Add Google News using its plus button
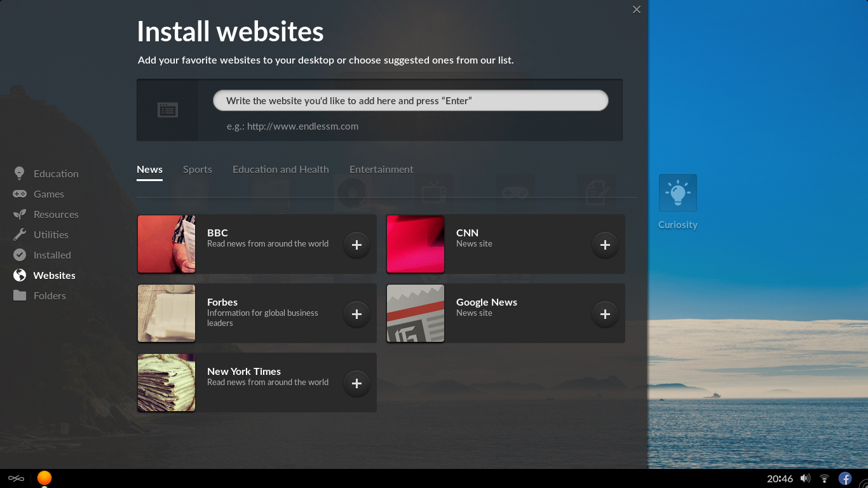 [x=605, y=314]
